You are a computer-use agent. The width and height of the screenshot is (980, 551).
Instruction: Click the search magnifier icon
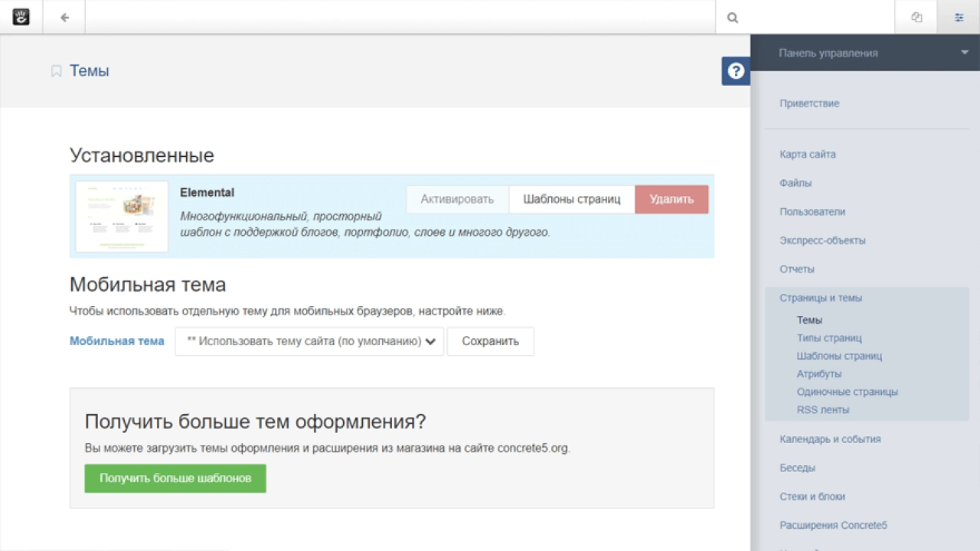pyautogui.click(x=733, y=18)
